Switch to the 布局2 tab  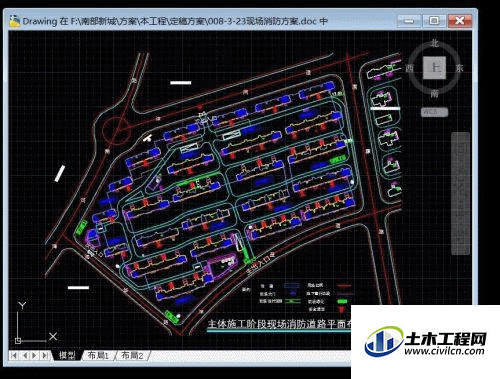tap(132, 355)
